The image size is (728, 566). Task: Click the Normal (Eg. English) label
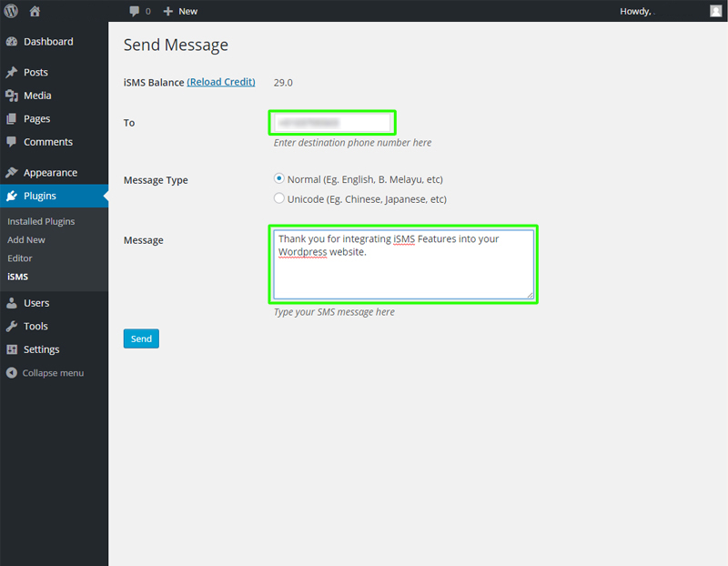tap(365, 179)
